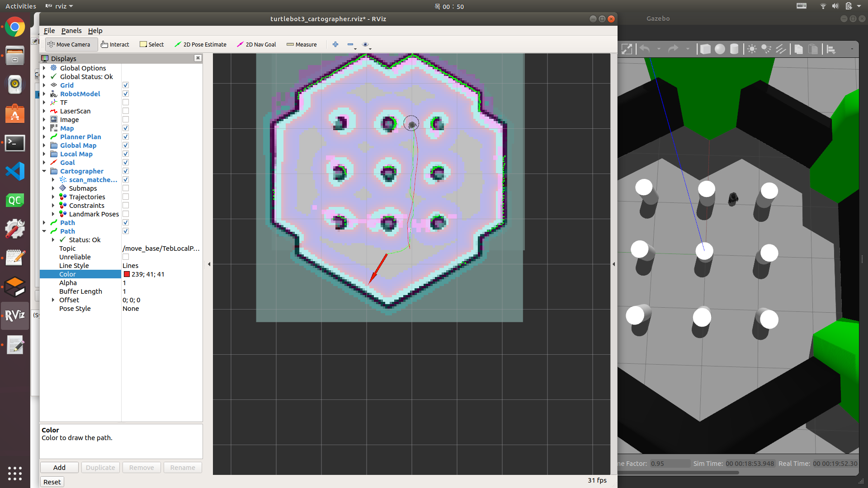The image size is (868, 488).
Task: Open the Activities overview
Action: [21, 6]
